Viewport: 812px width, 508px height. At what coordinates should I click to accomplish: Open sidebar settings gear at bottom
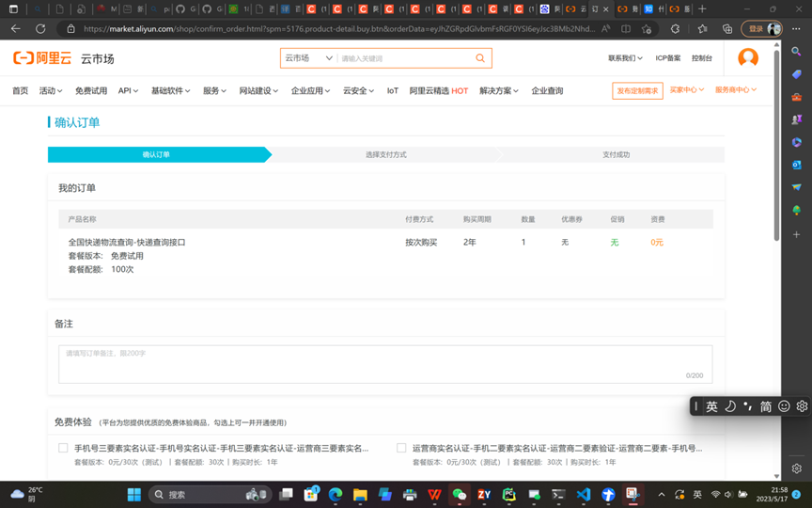coord(796,468)
